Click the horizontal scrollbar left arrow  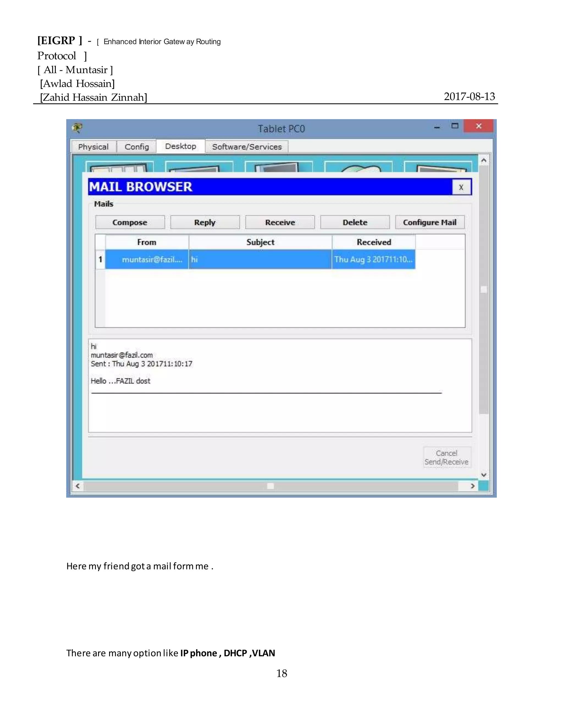click(x=78, y=486)
